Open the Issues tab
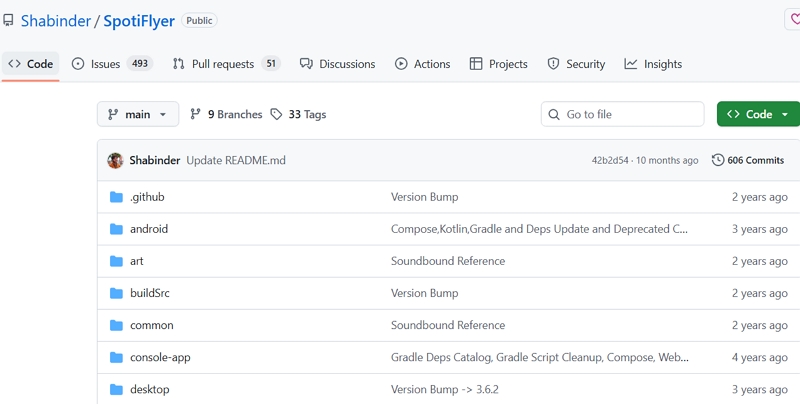Screen dimensions: 800x404 (112, 64)
